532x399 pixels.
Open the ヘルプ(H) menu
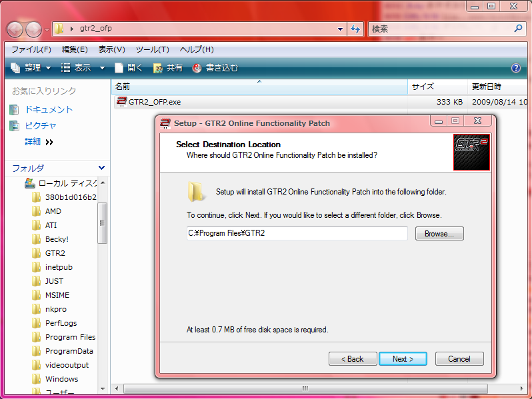pos(197,49)
